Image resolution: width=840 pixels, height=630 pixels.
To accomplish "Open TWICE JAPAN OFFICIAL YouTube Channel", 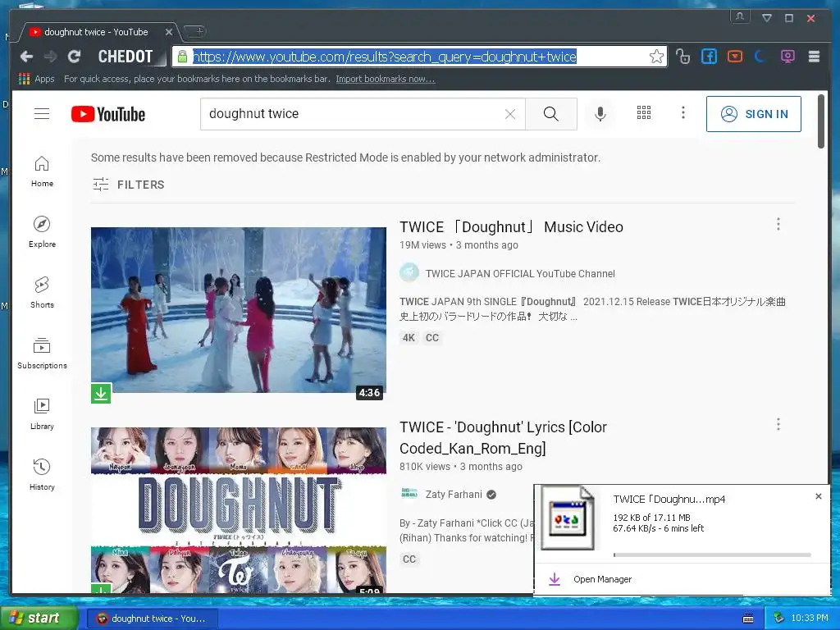I will (x=520, y=274).
